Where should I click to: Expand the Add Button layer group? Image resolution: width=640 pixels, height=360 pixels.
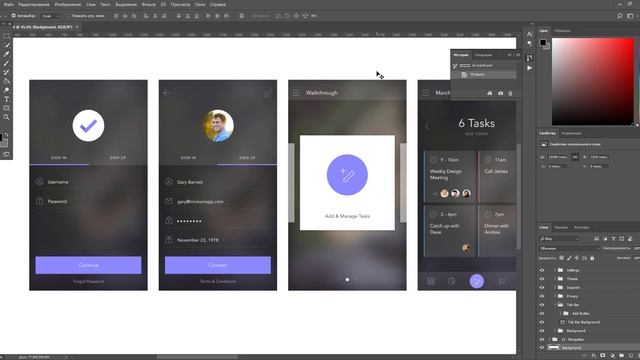tap(560, 313)
